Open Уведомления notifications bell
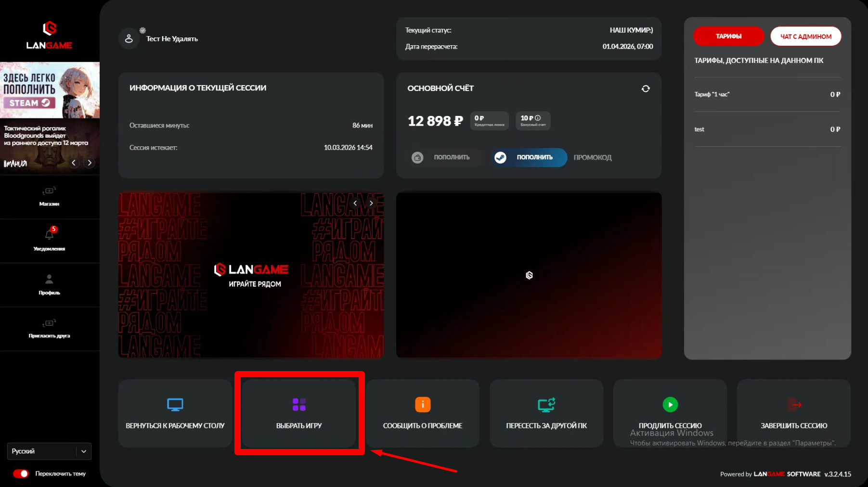The width and height of the screenshot is (868, 487). click(x=49, y=241)
